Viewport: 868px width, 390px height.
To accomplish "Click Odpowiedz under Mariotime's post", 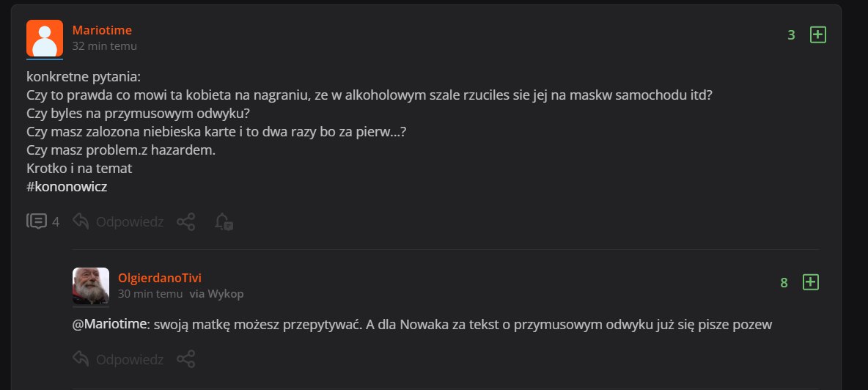I will pyautogui.click(x=118, y=221).
